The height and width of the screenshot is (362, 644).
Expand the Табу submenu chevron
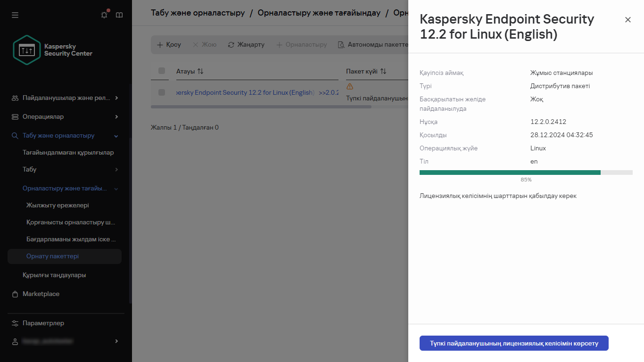[117, 169]
